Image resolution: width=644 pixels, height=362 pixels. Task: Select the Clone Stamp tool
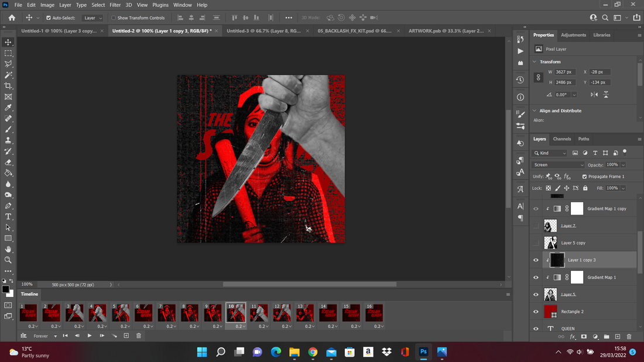click(x=8, y=140)
